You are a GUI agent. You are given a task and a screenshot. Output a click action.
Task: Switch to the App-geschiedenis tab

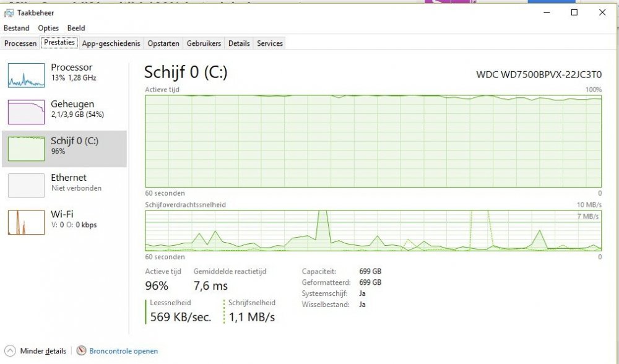pyautogui.click(x=111, y=43)
